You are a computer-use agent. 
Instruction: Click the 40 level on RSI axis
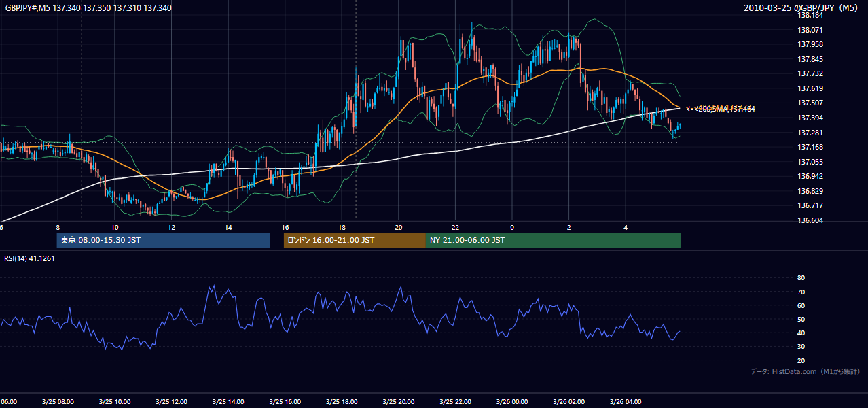tap(801, 333)
